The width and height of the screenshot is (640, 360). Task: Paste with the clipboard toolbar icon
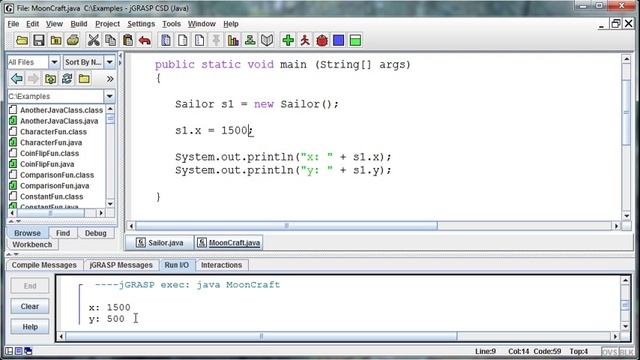[x=128, y=40]
